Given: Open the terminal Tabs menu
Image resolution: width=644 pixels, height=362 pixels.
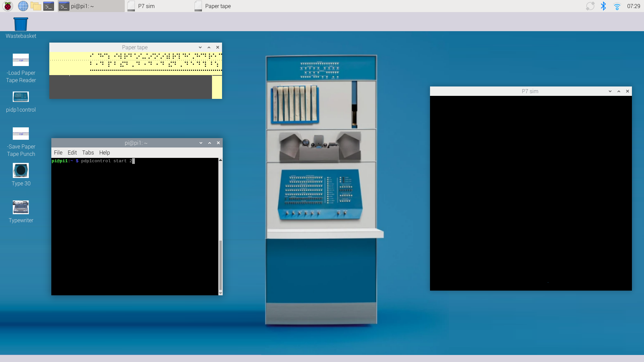Looking at the screenshot, I should (88, 153).
